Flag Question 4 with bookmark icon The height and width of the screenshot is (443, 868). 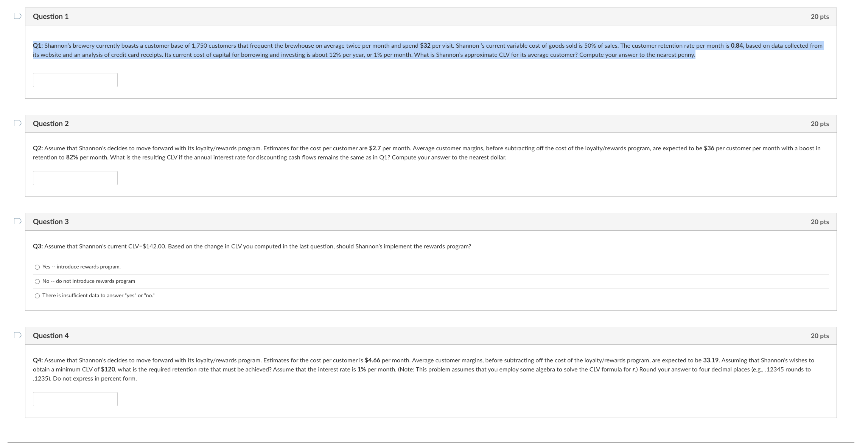click(17, 335)
